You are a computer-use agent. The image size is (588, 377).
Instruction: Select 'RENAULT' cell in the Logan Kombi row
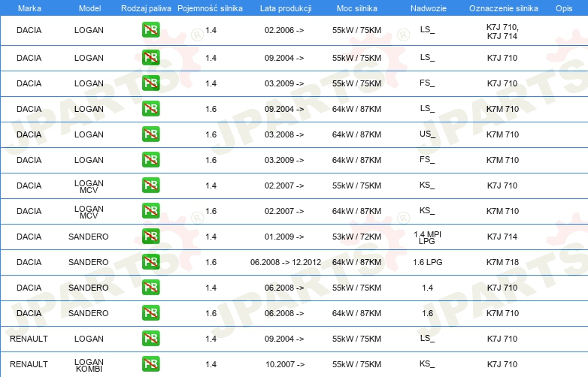coord(29,364)
